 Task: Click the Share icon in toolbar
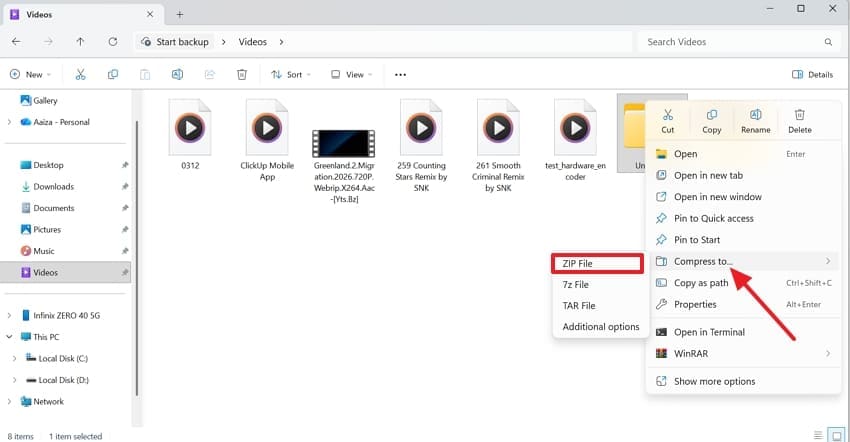tap(210, 74)
